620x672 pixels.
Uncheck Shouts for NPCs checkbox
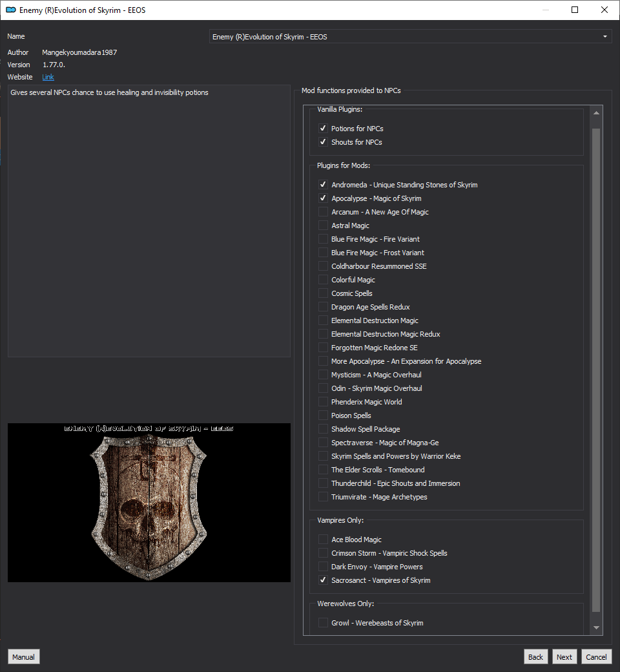[x=323, y=142]
